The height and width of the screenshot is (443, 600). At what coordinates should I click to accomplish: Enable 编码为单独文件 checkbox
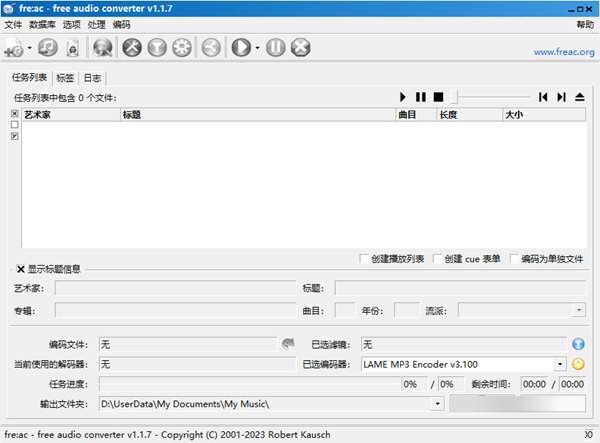point(514,259)
